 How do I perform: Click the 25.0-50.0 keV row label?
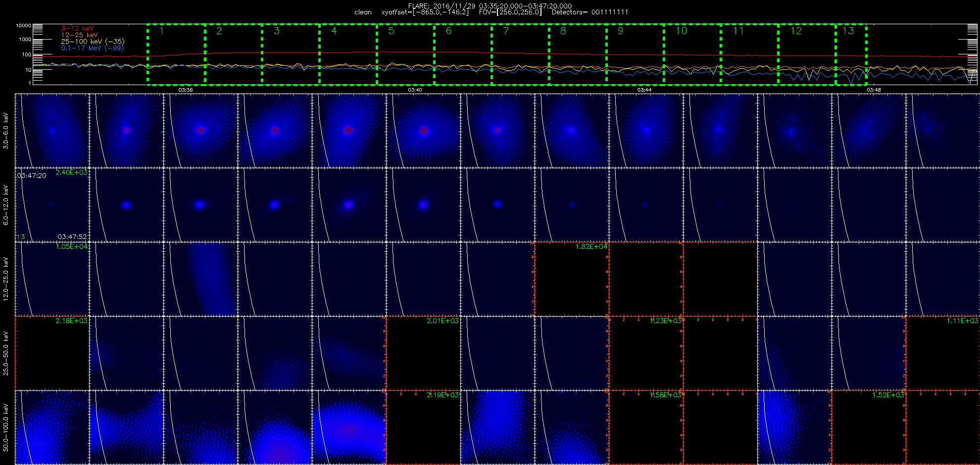click(6, 353)
